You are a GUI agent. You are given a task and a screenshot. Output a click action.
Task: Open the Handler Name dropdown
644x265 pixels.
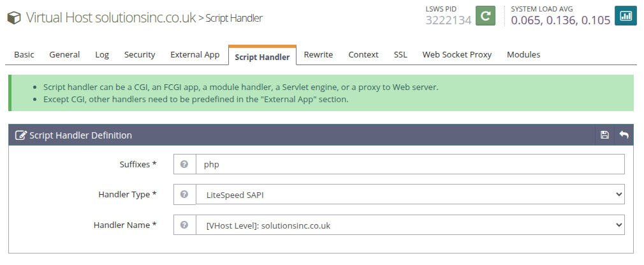coord(409,225)
